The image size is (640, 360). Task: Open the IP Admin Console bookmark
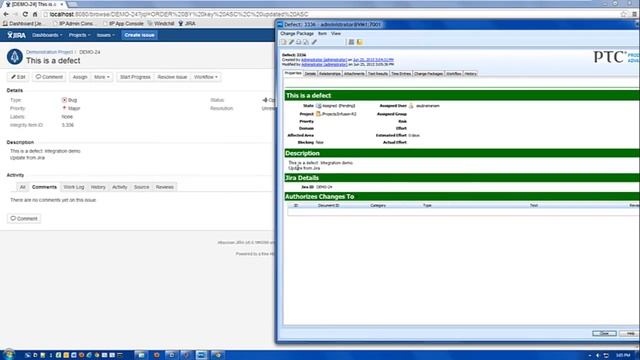click(x=73, y=24)
